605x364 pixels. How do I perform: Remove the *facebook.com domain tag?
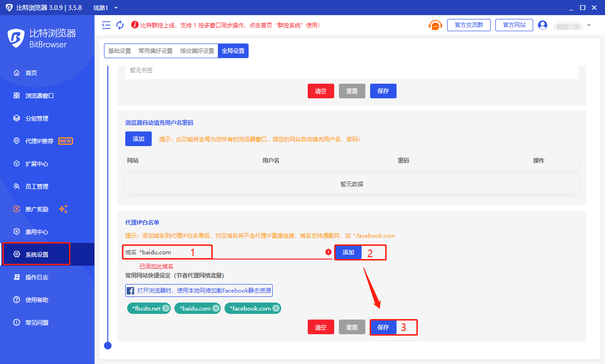(x=276, y=308)
